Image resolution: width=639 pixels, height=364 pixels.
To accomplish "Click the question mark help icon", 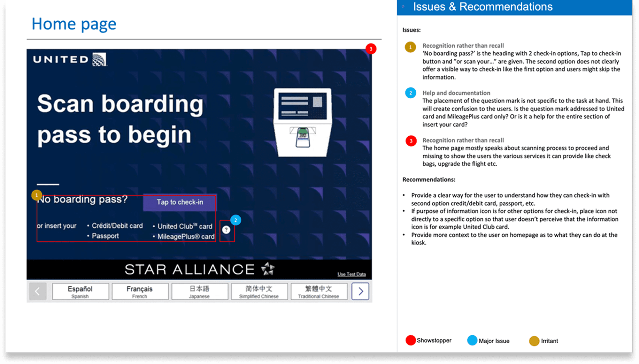I will pyautogui.click(x=226, y=230).
